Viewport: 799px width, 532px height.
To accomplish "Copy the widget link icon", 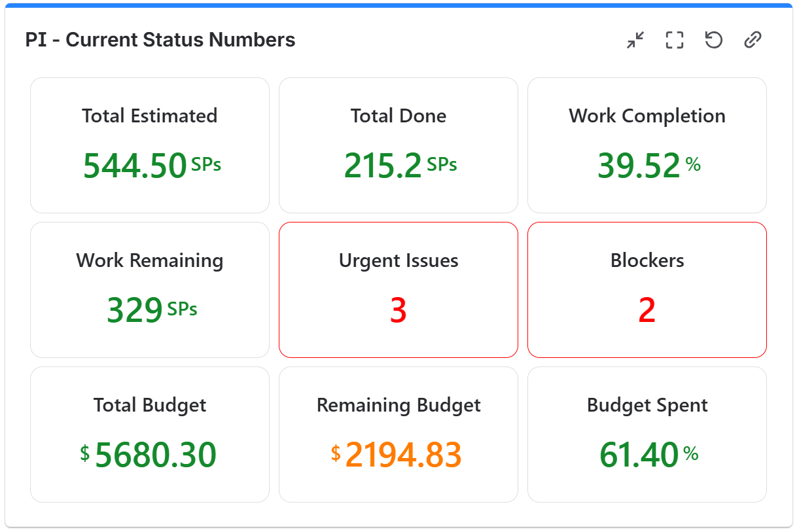I will [x=753, y=40].
